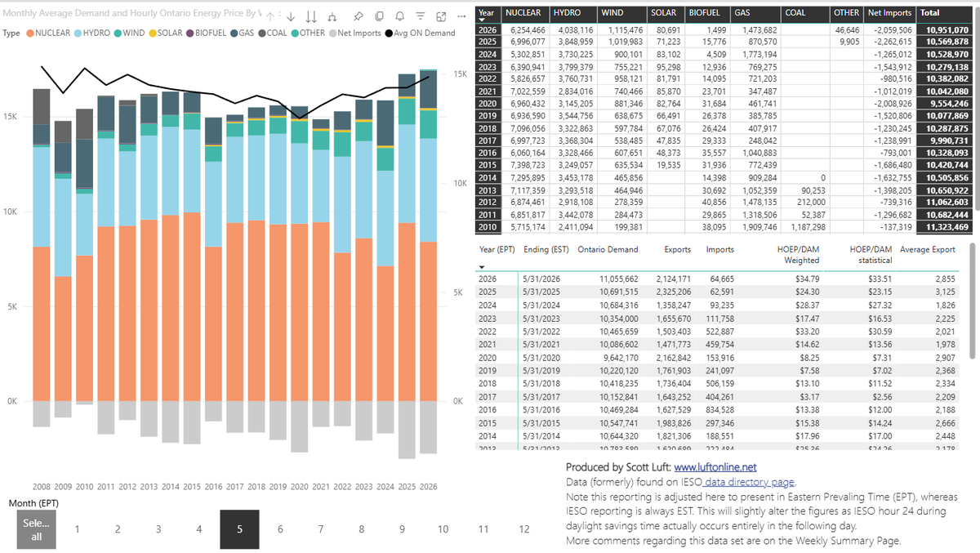
Task: Click sort arrow under Year (EPT) header
Action: (482, 267)
